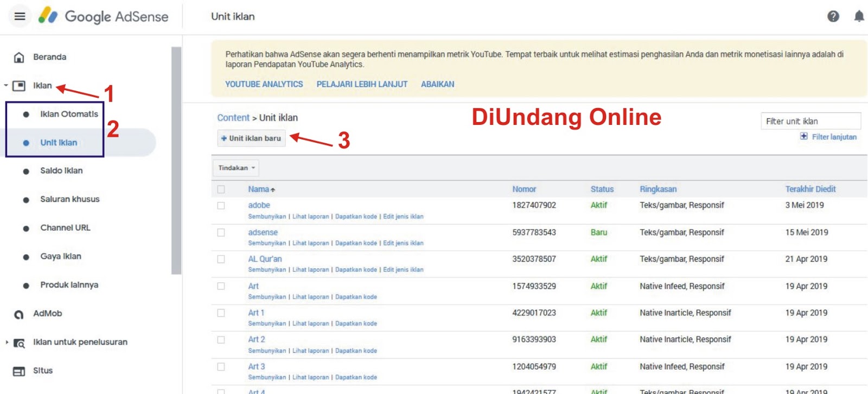
Task: Click the Content breadcrumb link
Action: pyautogui.click(x=233, y=118)
